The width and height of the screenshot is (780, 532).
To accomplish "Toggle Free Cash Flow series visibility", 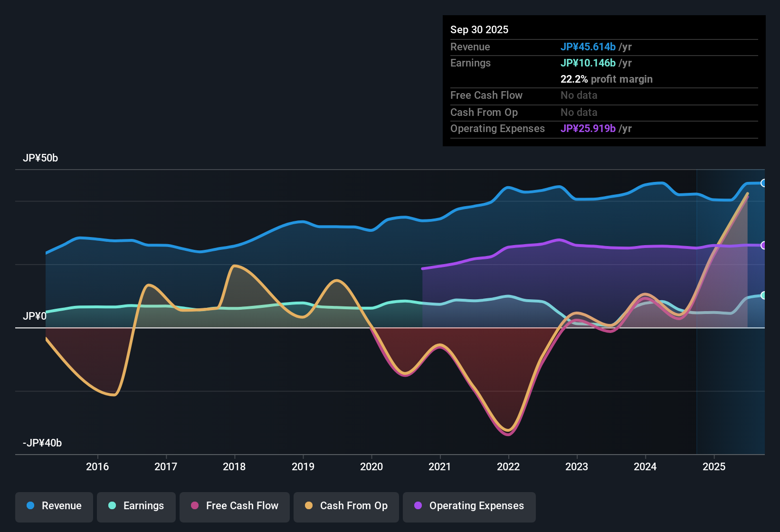I will (x=234, y=506).
